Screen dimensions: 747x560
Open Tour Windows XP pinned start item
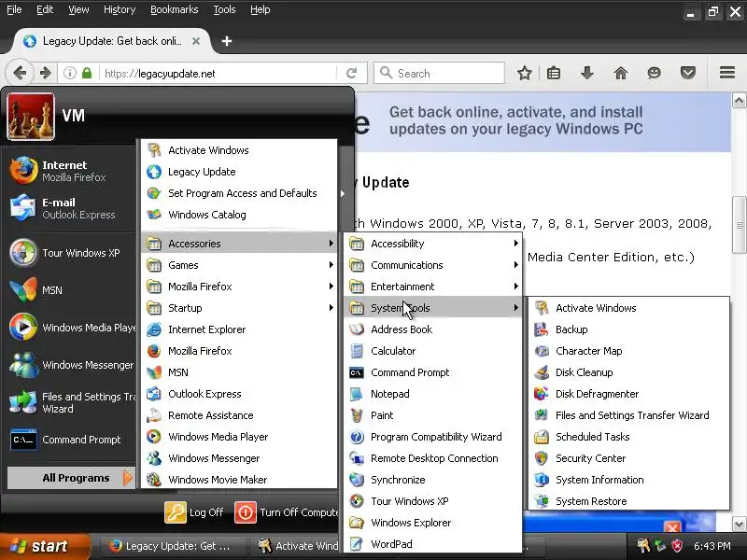tap(72, 253)
